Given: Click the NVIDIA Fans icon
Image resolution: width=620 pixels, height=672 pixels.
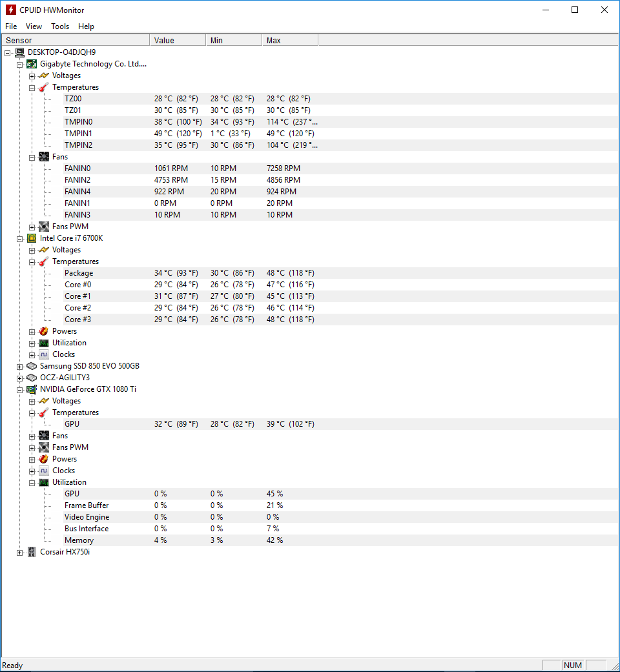Looking at the screenshot, I should 44,436.
